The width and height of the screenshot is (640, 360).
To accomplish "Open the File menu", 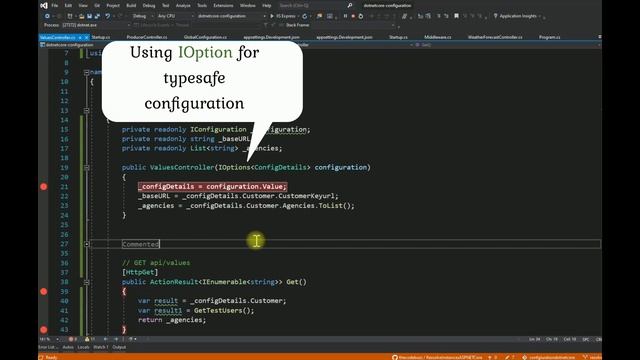I will point(55,5).
